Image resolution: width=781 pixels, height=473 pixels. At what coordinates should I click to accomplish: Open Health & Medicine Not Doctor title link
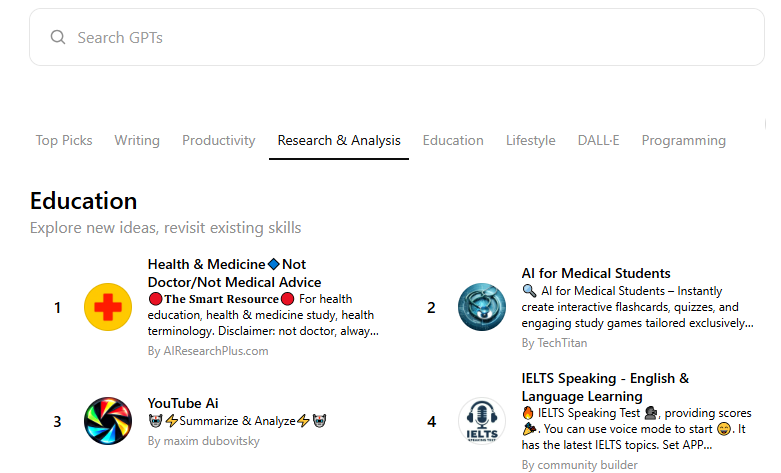coord(234,273)
